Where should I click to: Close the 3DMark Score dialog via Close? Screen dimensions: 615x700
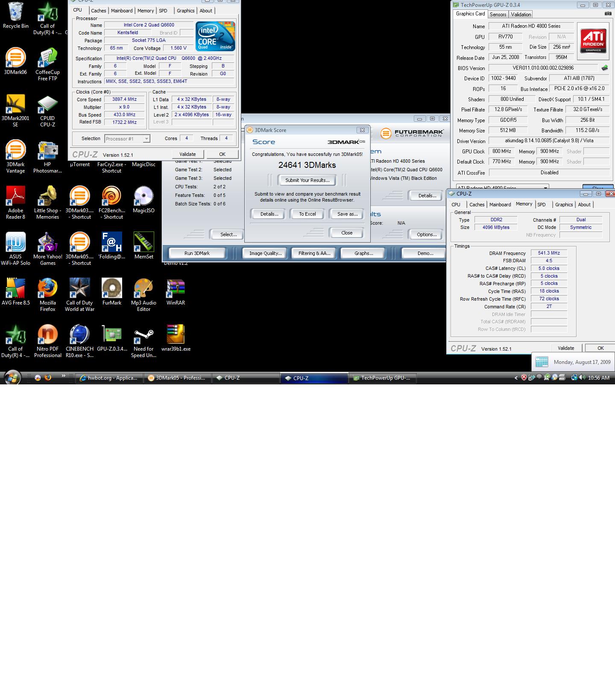[347, 233]
